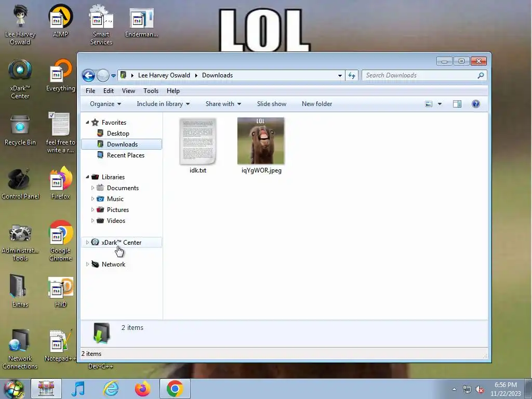Click the AIMP music note taskbar icon
Screen dimensions: 532x399
pyautogui.click(x=78, y=389)
